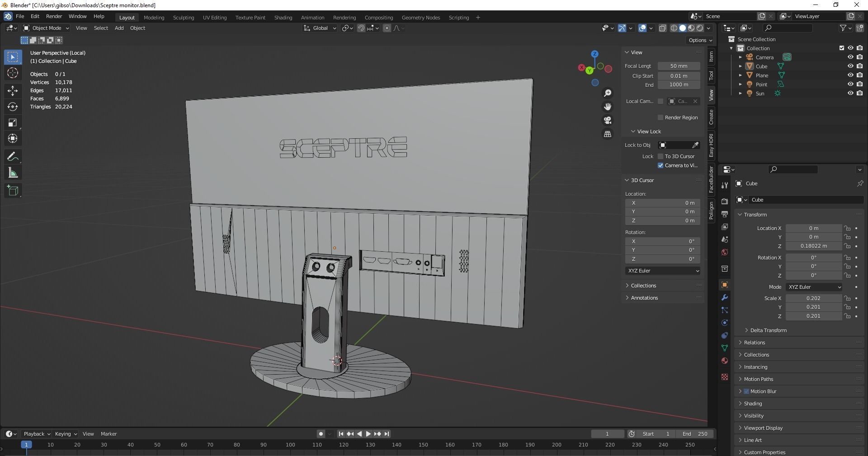Open the Add menu in viewport header
The image size is (868, 456).
[x=119, y=28]
